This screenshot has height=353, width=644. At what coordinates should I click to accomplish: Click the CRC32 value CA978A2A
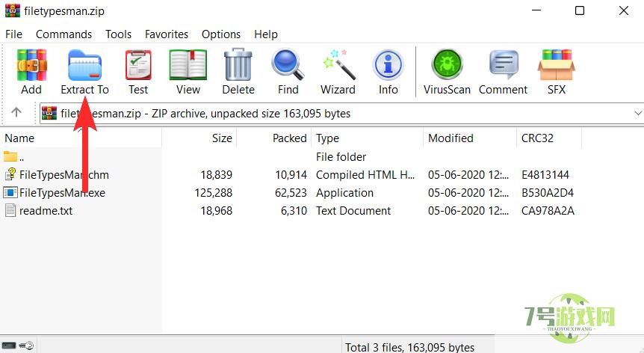tap(548, 211)
